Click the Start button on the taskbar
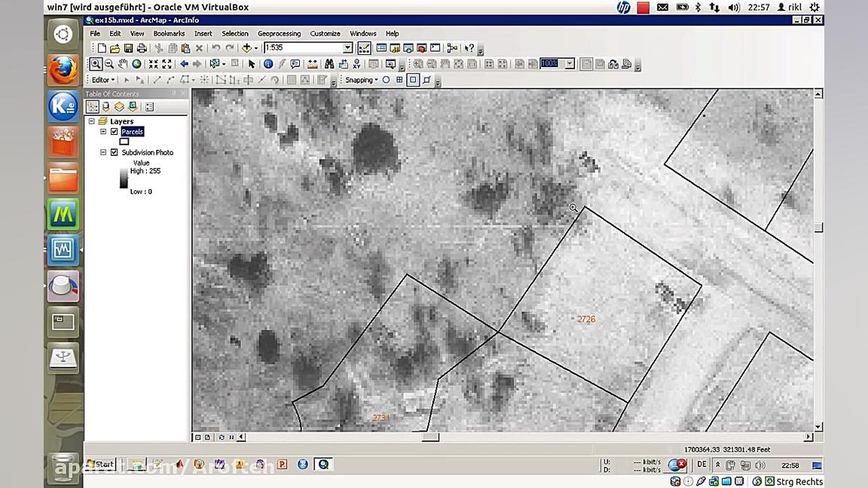Image resolution: width=868 pixels, height=488 pixels. [100, 464]
